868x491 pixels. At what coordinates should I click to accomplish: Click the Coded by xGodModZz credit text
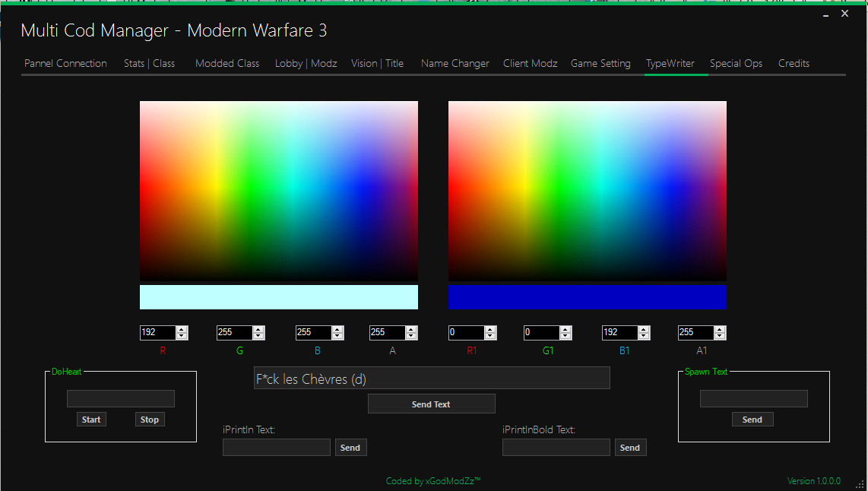click(x=433, y=481)
